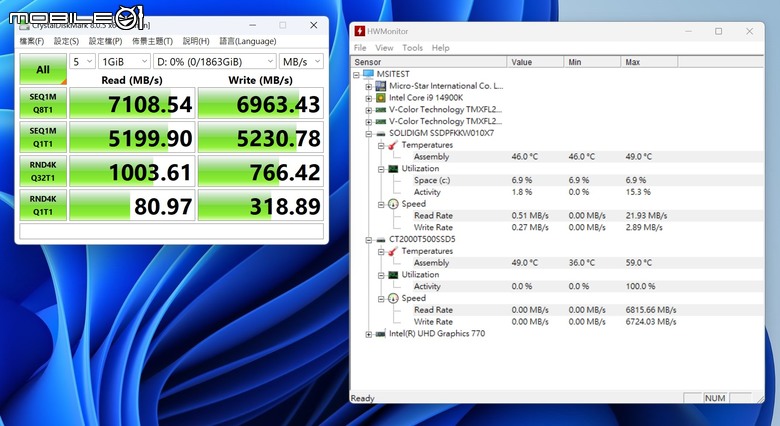Expand the Micro-Star International node

369,87
